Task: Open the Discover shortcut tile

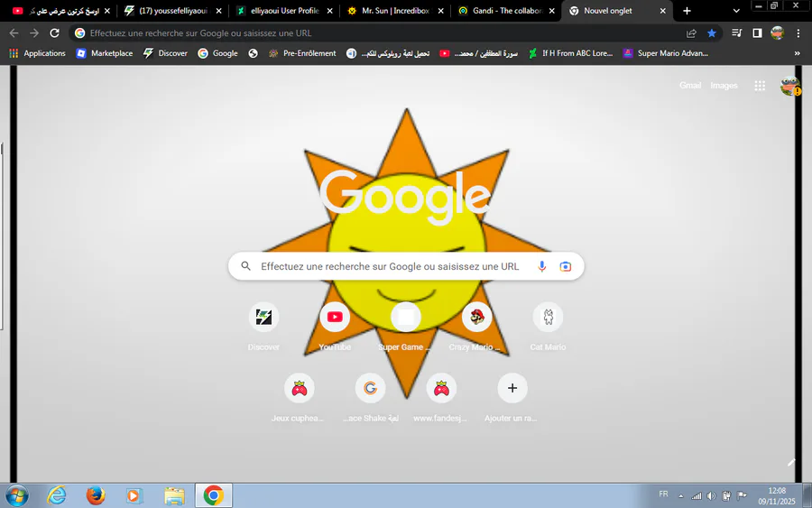Action: coord(263,327)
